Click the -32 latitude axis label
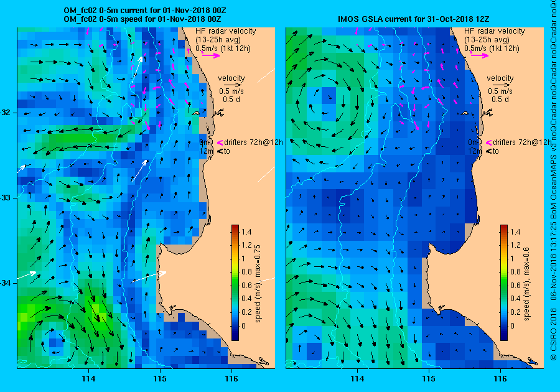Viewport: 560px width, 392px height. click(6, 113)
